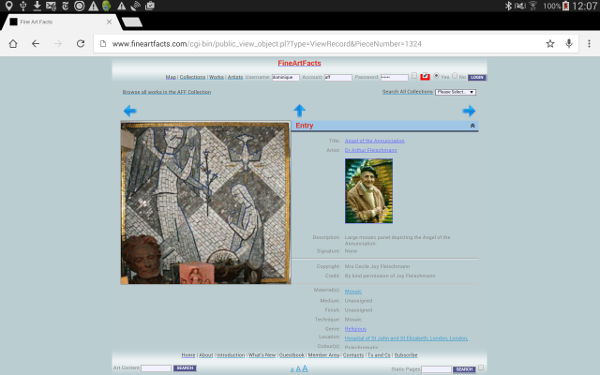
Task: Open the browser's three-dot menu
Action: click(x=589, y=44)
